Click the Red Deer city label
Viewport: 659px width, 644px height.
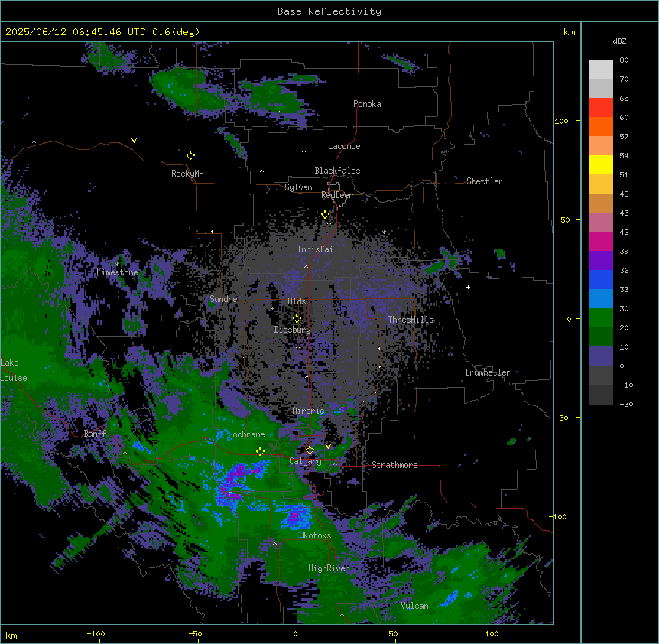[x=336, y=195]
